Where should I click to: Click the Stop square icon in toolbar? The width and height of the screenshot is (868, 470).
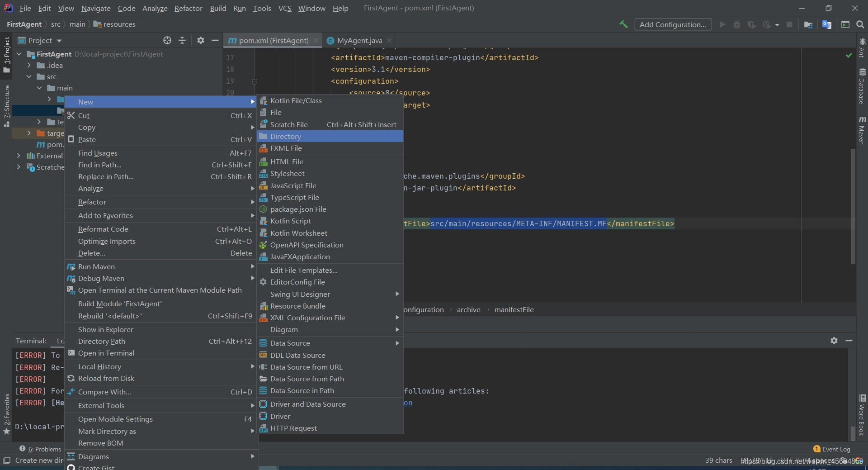pyautogui.click(x=789, y=24)
